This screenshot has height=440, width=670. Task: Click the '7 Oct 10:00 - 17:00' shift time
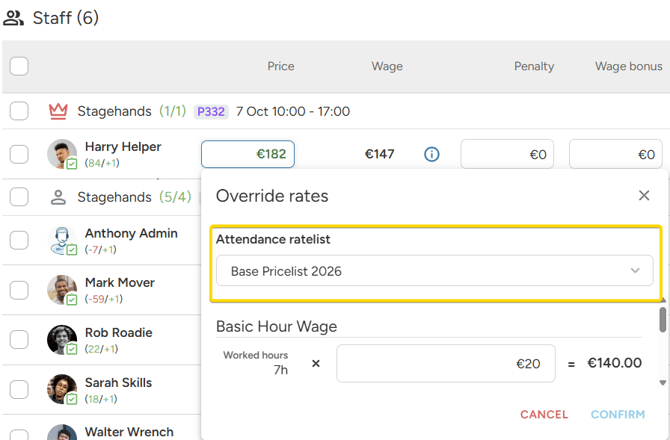[293, 111]
